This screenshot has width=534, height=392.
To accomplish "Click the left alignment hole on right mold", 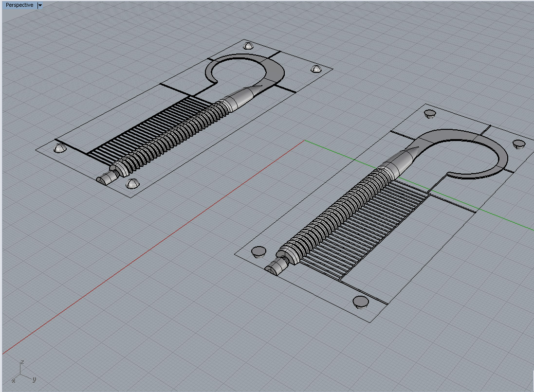I will coord(258,251).
